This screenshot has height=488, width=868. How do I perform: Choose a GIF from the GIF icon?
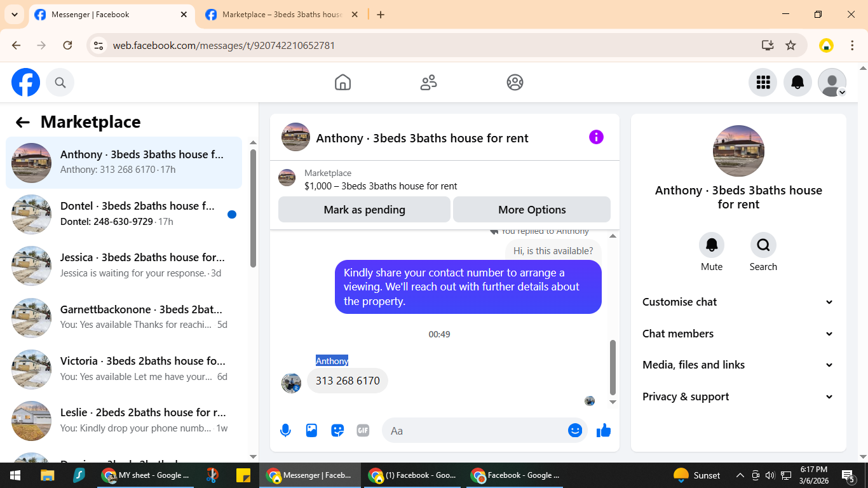(363, 430)
